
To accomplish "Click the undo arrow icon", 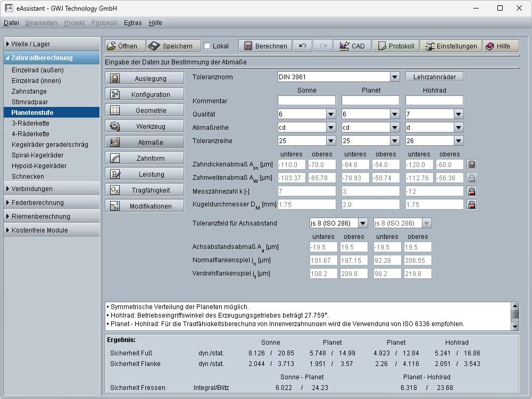I will (303, 46).
